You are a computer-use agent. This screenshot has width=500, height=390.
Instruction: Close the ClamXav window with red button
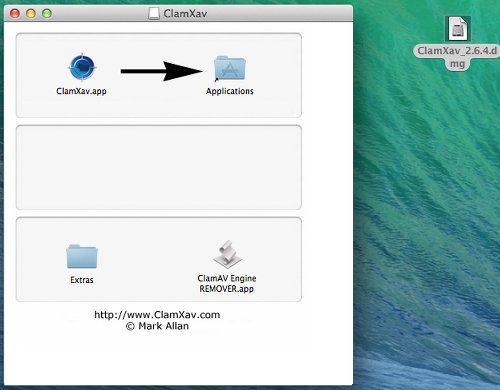(15, 13)
